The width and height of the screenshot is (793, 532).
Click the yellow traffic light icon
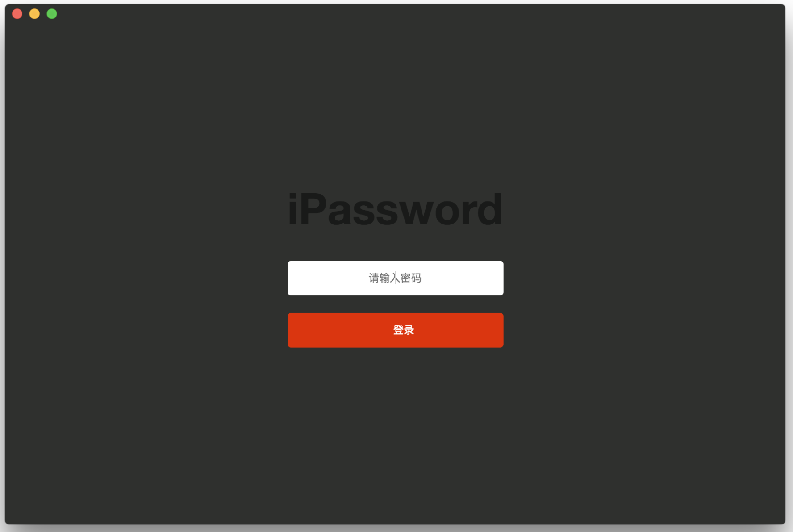pyautogui.click(x=34, y=14)
